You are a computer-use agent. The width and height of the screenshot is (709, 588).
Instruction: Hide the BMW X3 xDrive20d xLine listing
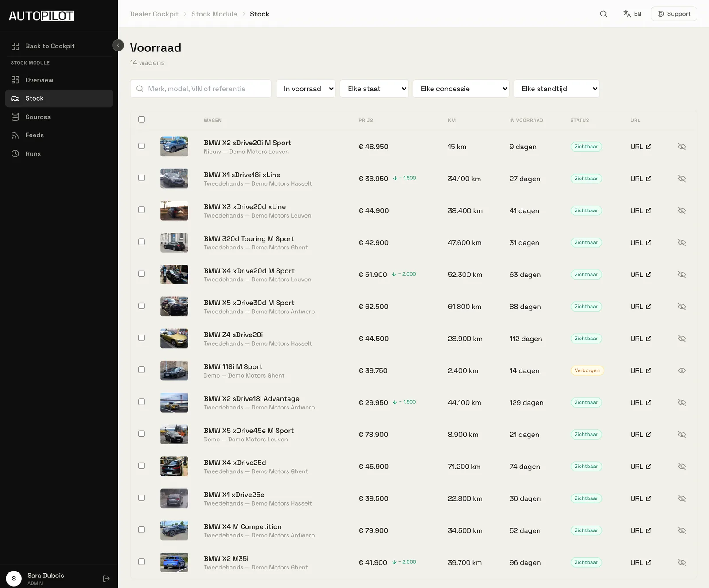click(682, 210)
